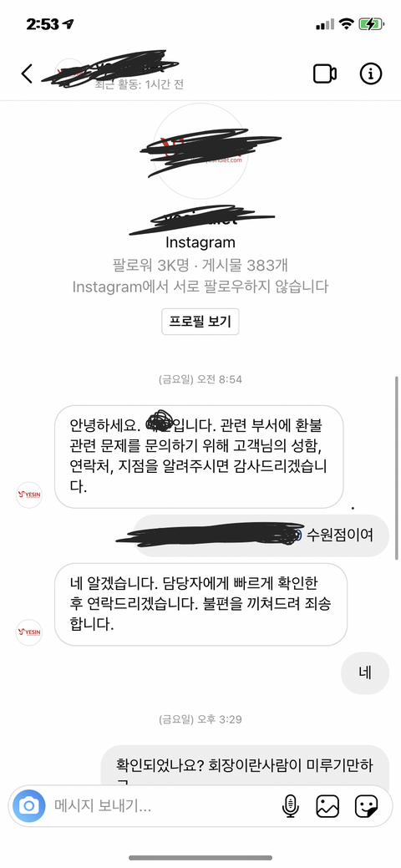This screenshot has height=868, width=401.
Task: Tap microphone to record voice message
Action: 290,806
